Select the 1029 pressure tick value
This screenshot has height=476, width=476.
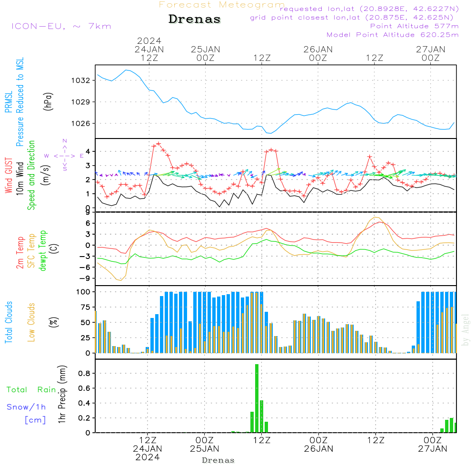point(80,102)
